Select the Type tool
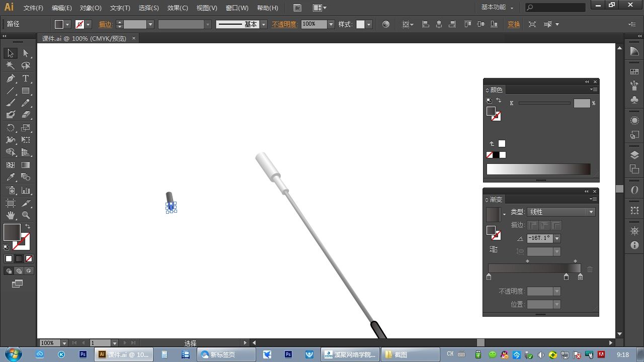This screenshot has height=362, width=644. coord(26,78)
